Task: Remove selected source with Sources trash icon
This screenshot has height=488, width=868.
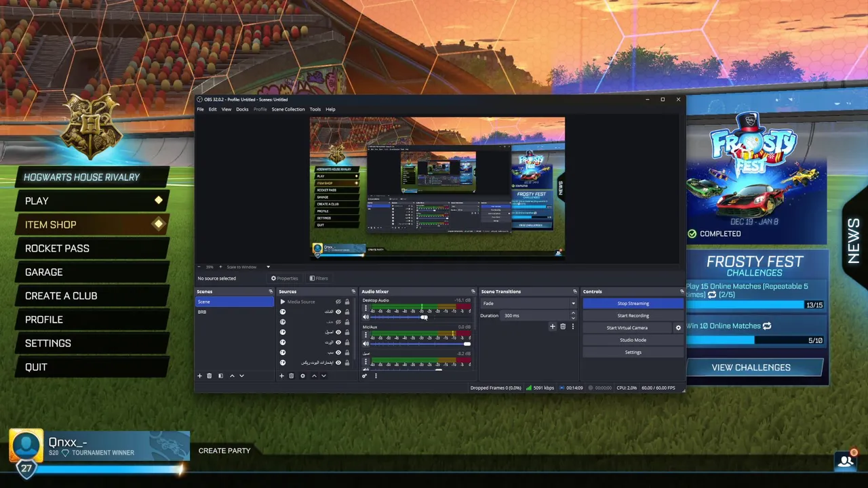Action: coord(291,375)
